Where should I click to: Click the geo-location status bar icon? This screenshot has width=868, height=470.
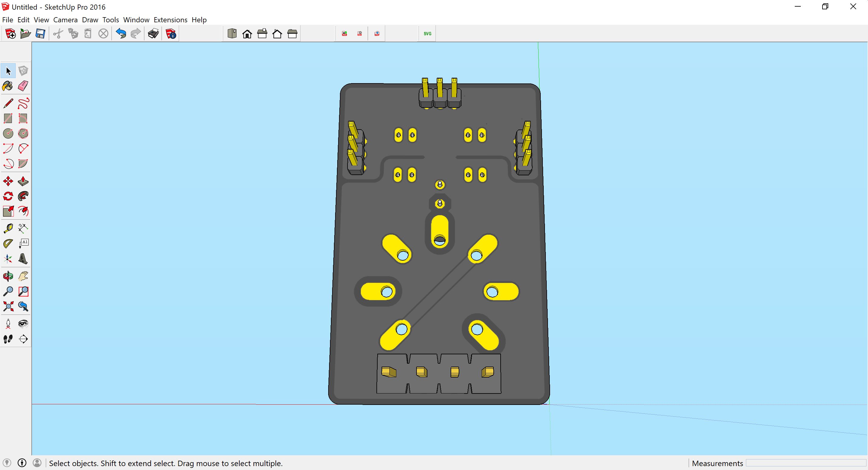[x=7, y=463]
